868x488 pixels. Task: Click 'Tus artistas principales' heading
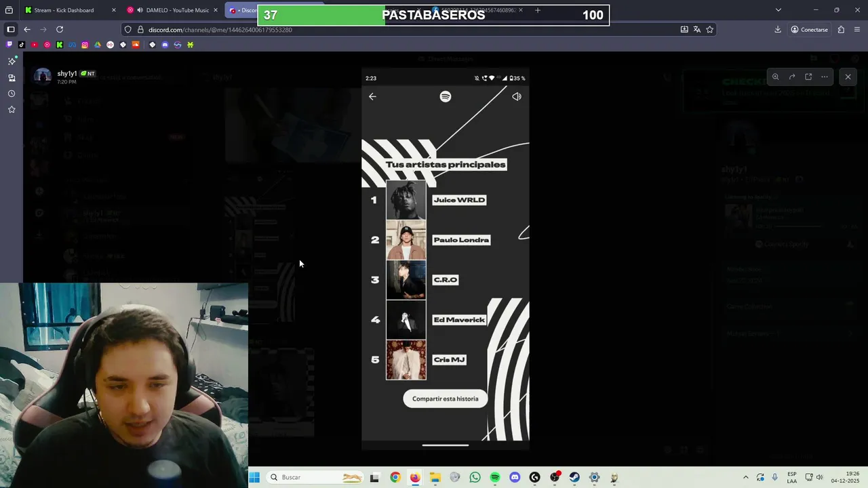click(446, 165)
